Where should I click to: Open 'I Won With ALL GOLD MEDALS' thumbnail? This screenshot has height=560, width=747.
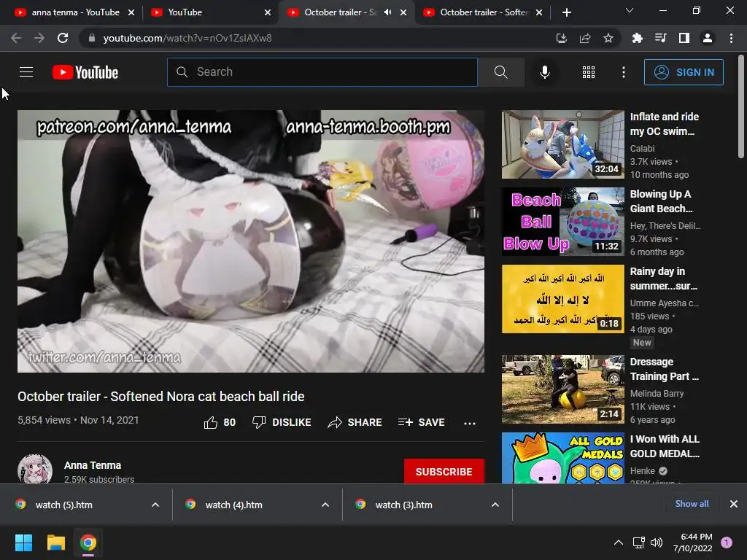click(x=562, y=458)
